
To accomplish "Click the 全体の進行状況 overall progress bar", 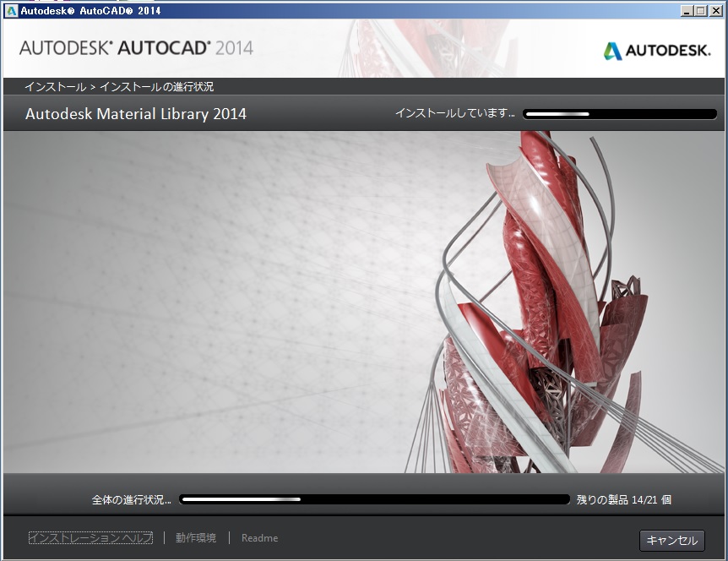I will click(374, 499).
